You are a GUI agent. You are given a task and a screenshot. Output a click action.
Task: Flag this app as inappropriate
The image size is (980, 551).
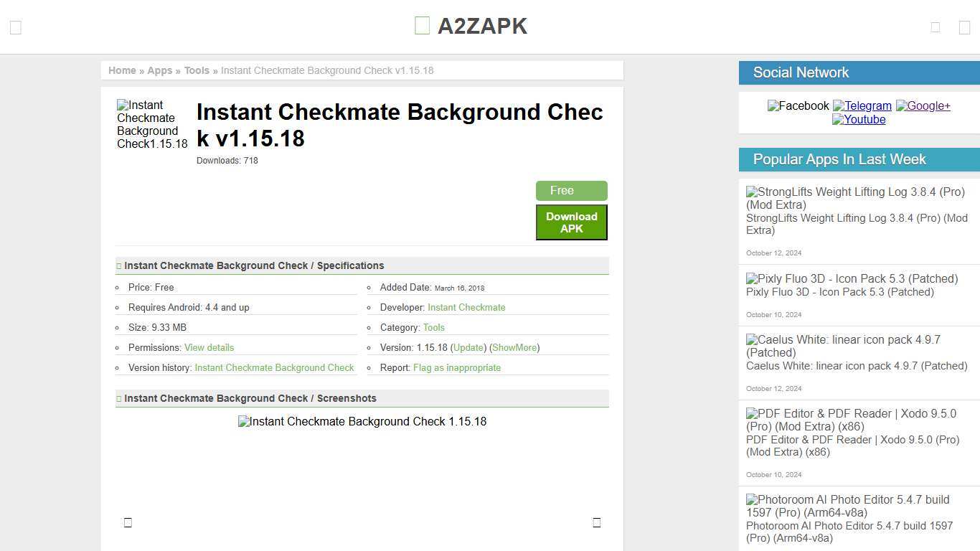pyautogui.click(x=457, y=367)
